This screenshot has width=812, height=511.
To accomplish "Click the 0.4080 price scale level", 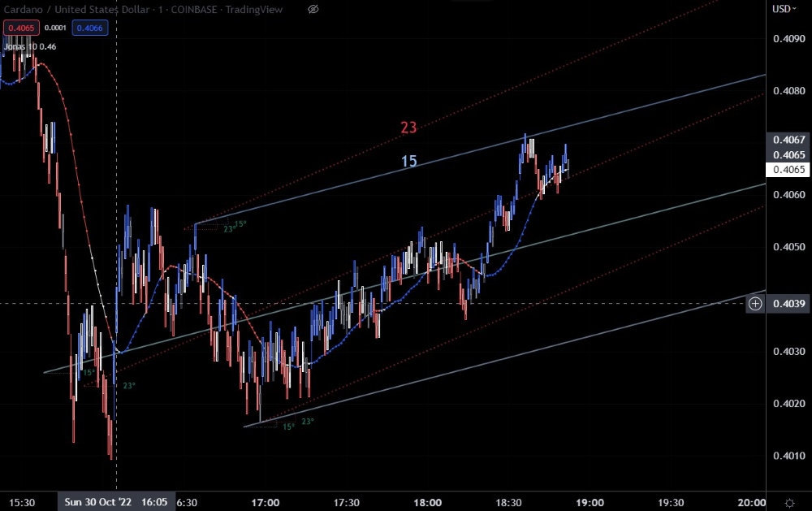I will pos(788,91).
